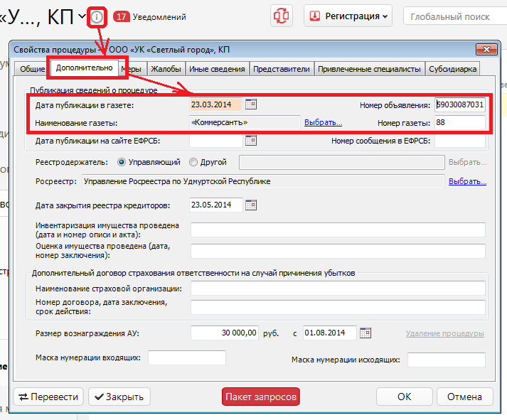Image resolution: width=507 pixels, height=420 pixels.
Task: Click the procedure info icon
Action: pyautogui.click(x=97, y=16)
